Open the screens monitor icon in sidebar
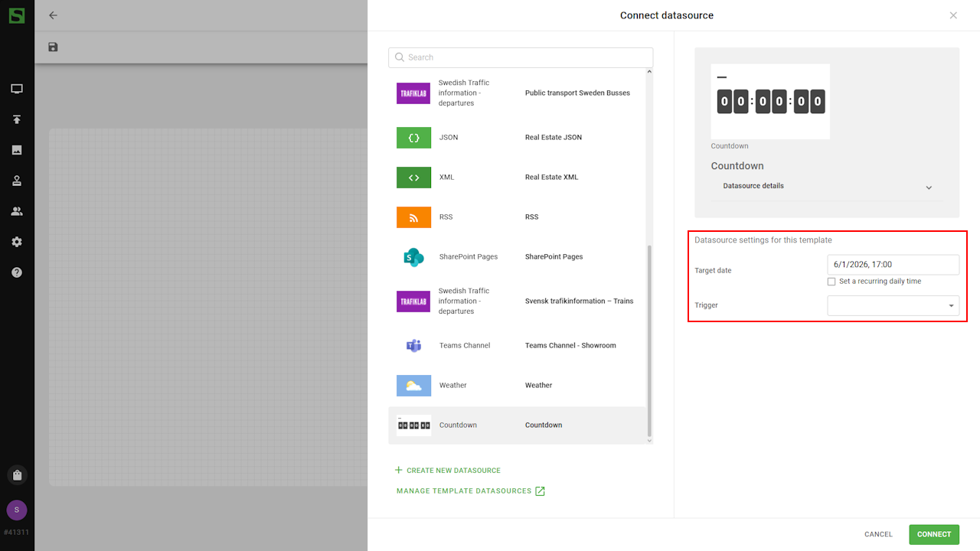The width and height of the screenshot is (980, 551). click(17, 89)
